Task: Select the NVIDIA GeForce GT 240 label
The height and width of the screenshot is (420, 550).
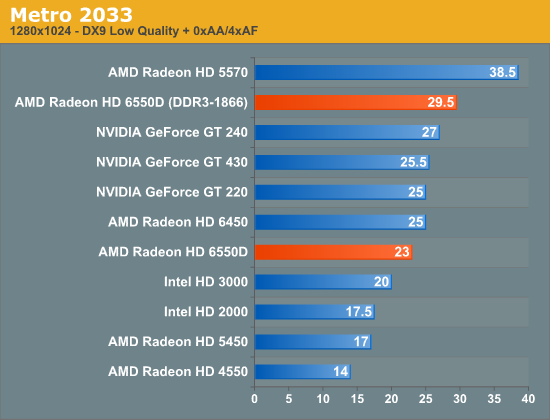Action: pyautogui.click(x=172, y=132)
